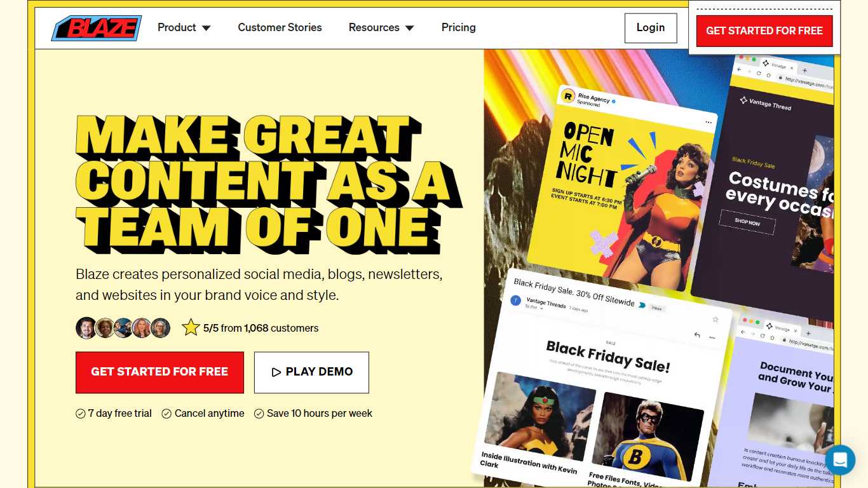
Task: Click the play triangle in Play Demo
Action: pos(276,372)
